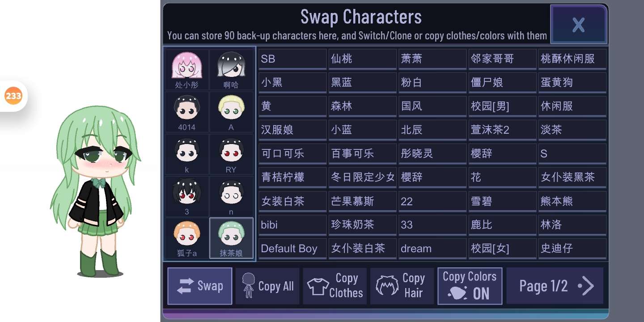Screen dimensions: 644x322
Task: Tap the orange 233 floating badge
Action: coord(13,96)
